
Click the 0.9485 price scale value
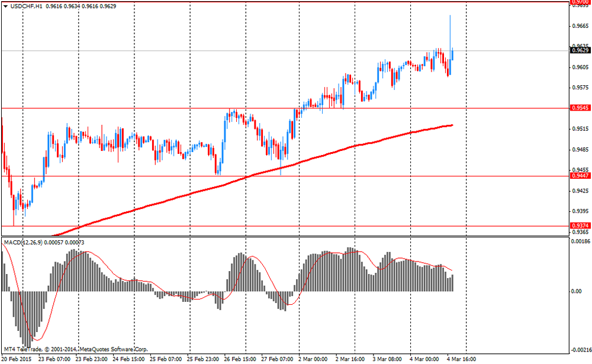tap(580, 150)
